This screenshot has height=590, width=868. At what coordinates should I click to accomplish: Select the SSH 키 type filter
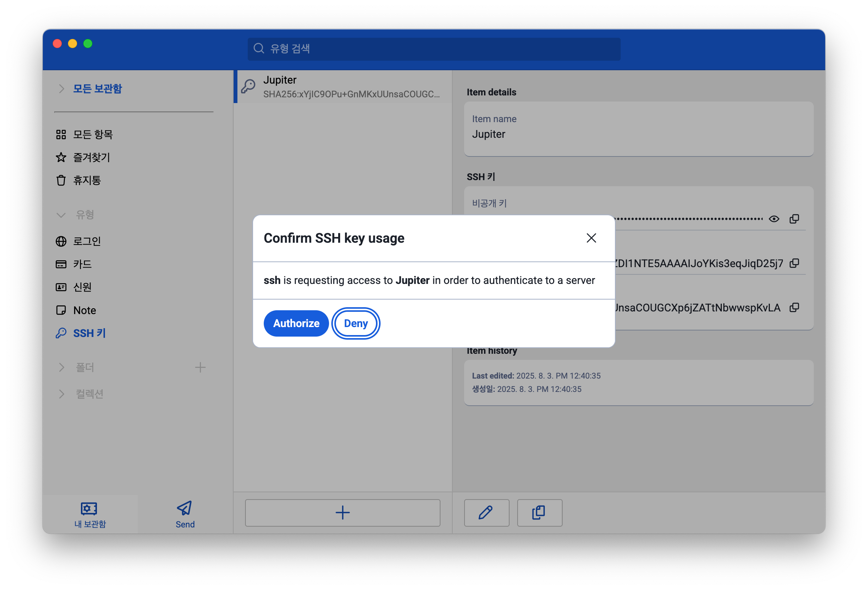tap(89, 333)
